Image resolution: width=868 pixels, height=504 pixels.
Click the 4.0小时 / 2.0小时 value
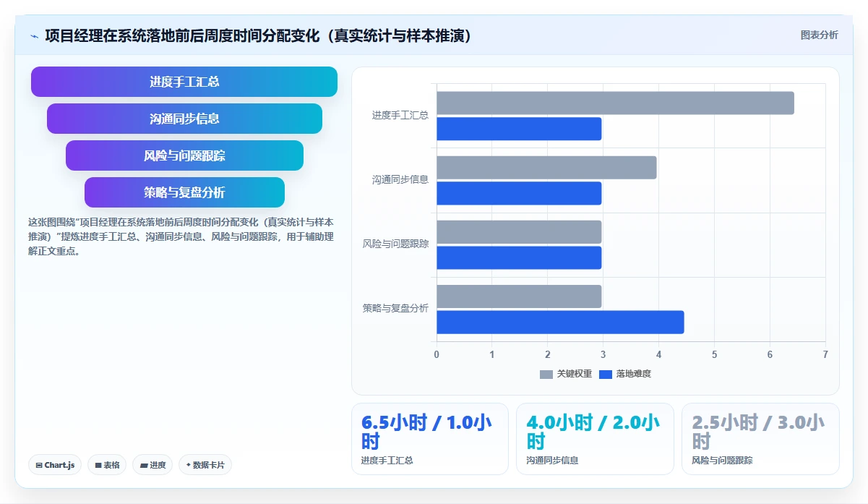pos(592,432)
